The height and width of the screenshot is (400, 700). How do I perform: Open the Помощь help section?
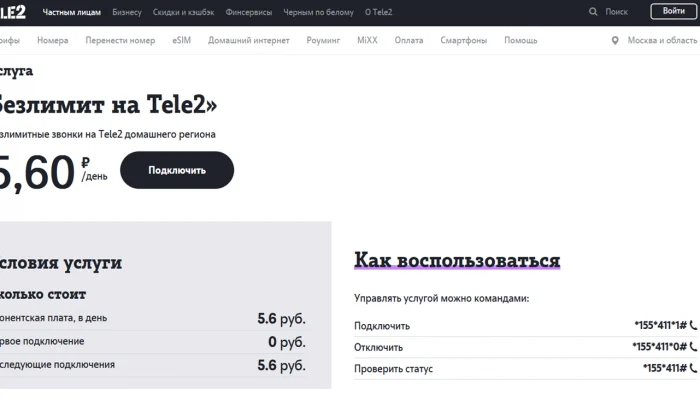pos(521,40)
